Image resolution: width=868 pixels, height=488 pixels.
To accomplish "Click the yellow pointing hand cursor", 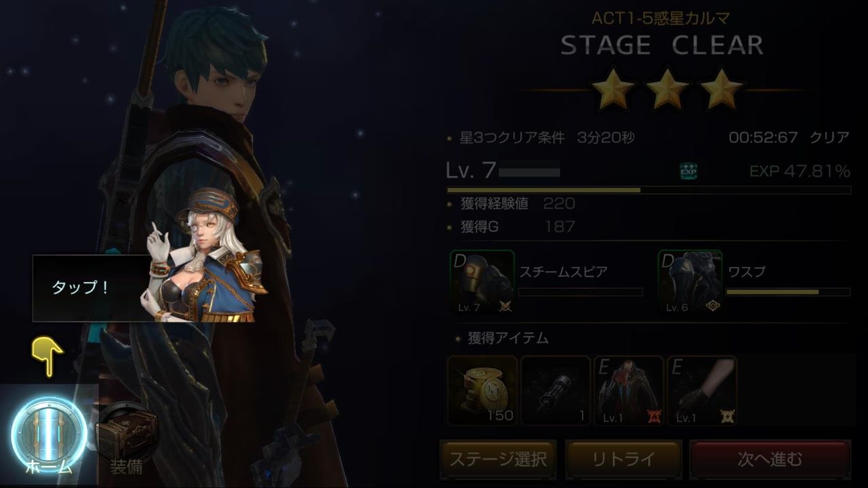I will tap(47, 356).
